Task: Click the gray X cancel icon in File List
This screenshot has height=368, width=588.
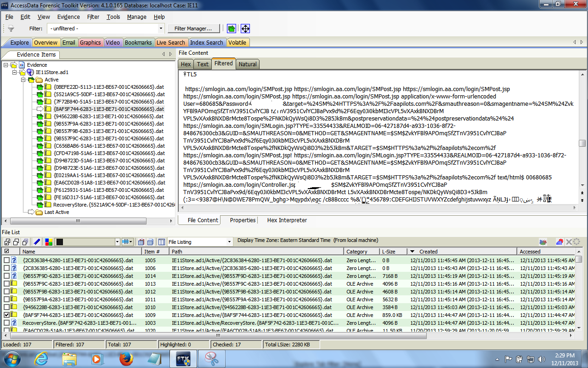Action: coord(569,242)
